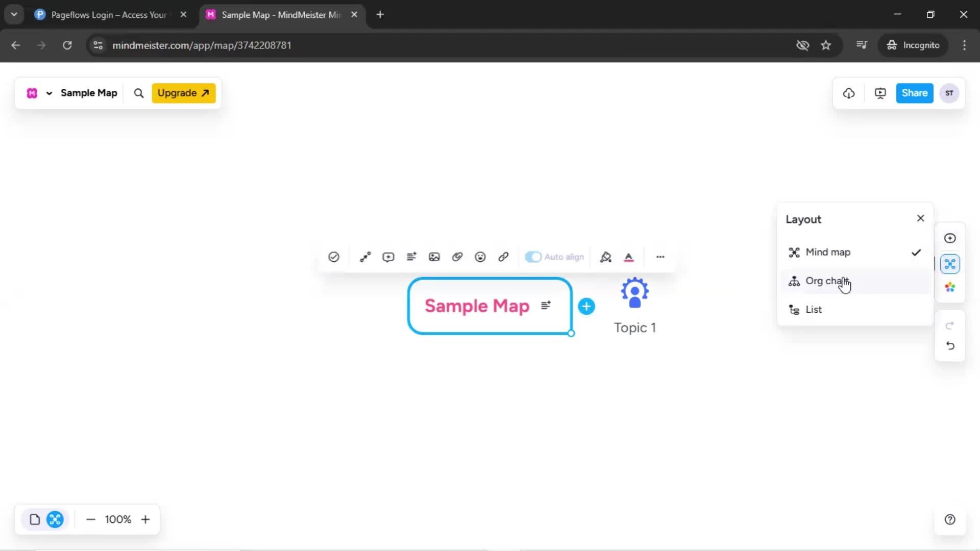Start presentation mode icon
The height and width of the screenshot is (551, 980).
[x=880, y=93]
